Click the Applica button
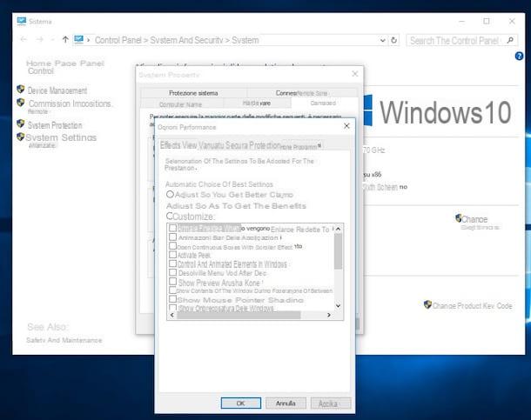This screenshot has height=420, width=531. pyautogui.click(x=331, y=403)
